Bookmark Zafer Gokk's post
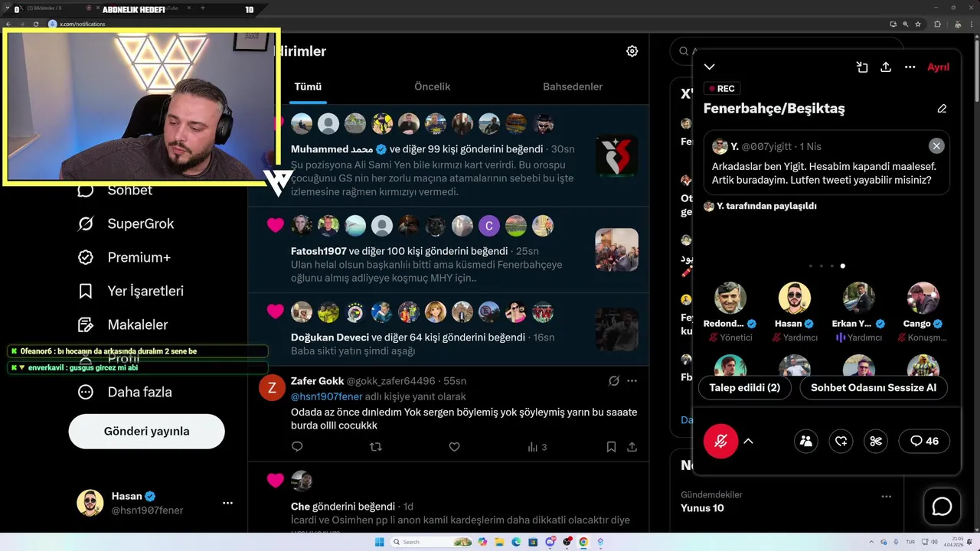The height and width of the screenshot is (551, 980). (611, 447)
